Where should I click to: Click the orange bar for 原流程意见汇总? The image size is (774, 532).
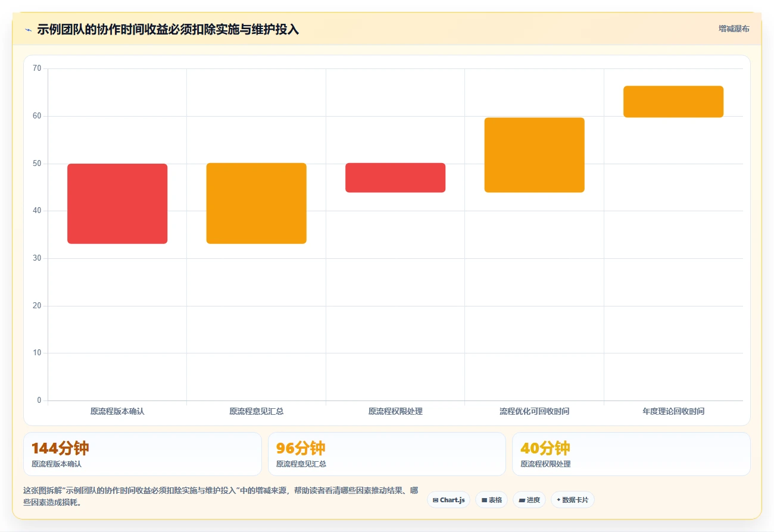click(x=257, y=204)
